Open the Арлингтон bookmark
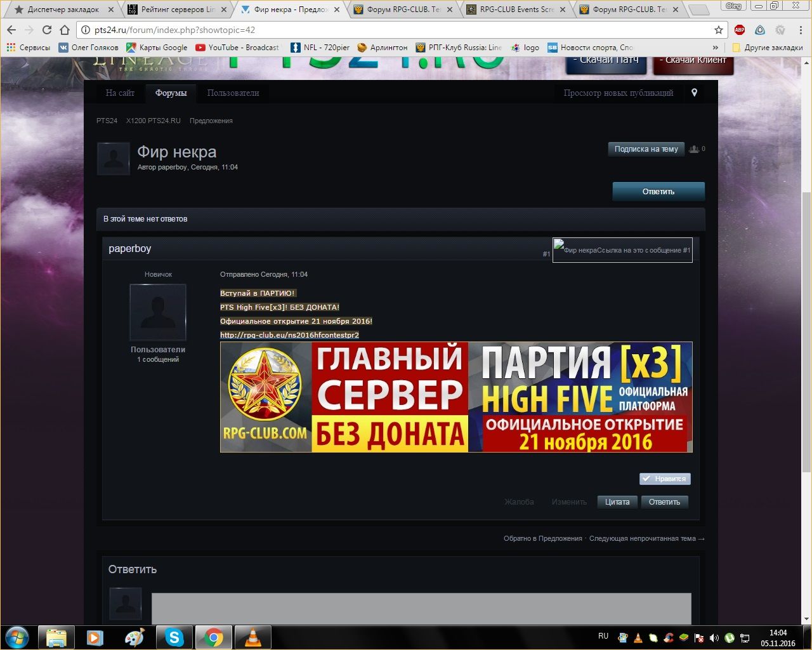 (x=383, y=48)
